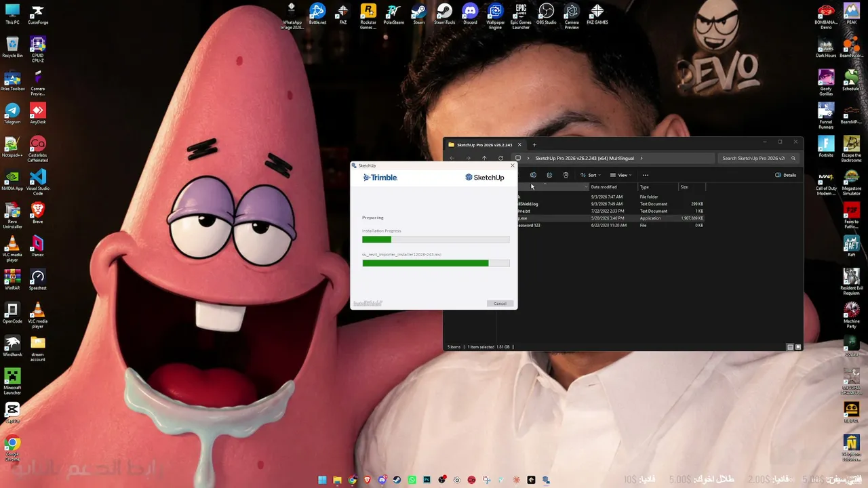
Task: Open OBS Studio desktop icon
Action: [546, 14]
